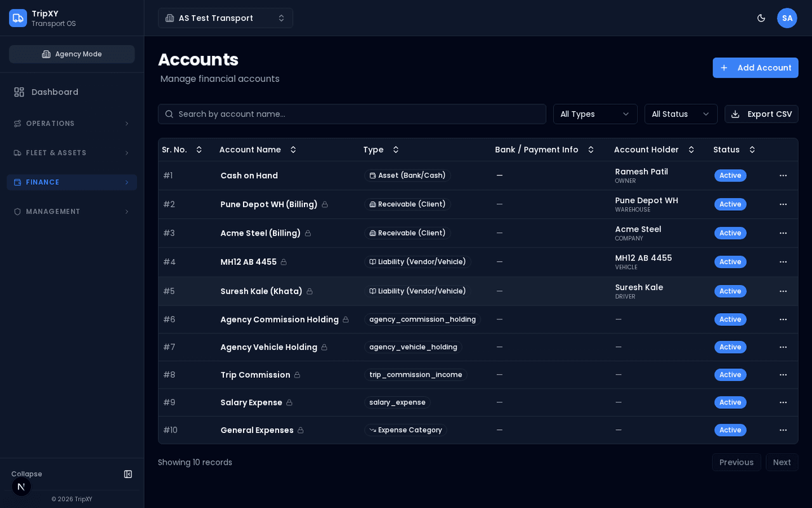Sort by Sr. No. column
The width and height of the screenshot is (812, 508).
pyautogui.click(x=182, y=150)
